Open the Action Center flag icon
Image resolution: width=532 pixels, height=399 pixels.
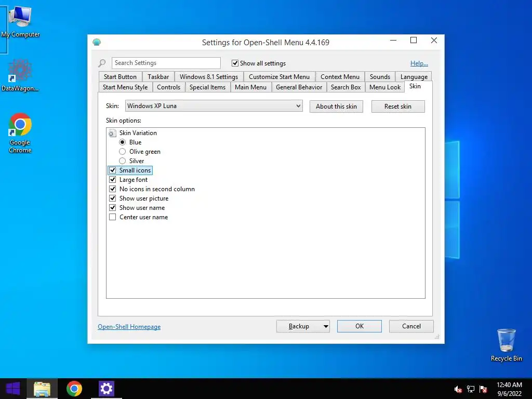[x=483, y=389]
